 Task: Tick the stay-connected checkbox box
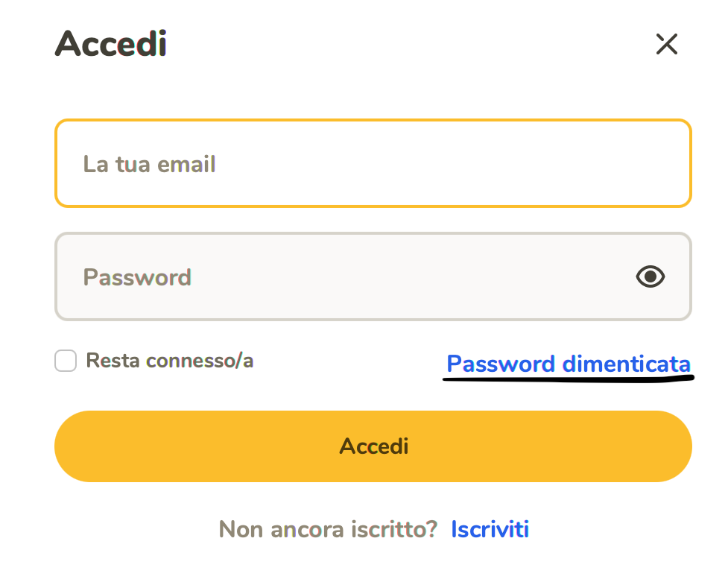[x=66, y=361]
